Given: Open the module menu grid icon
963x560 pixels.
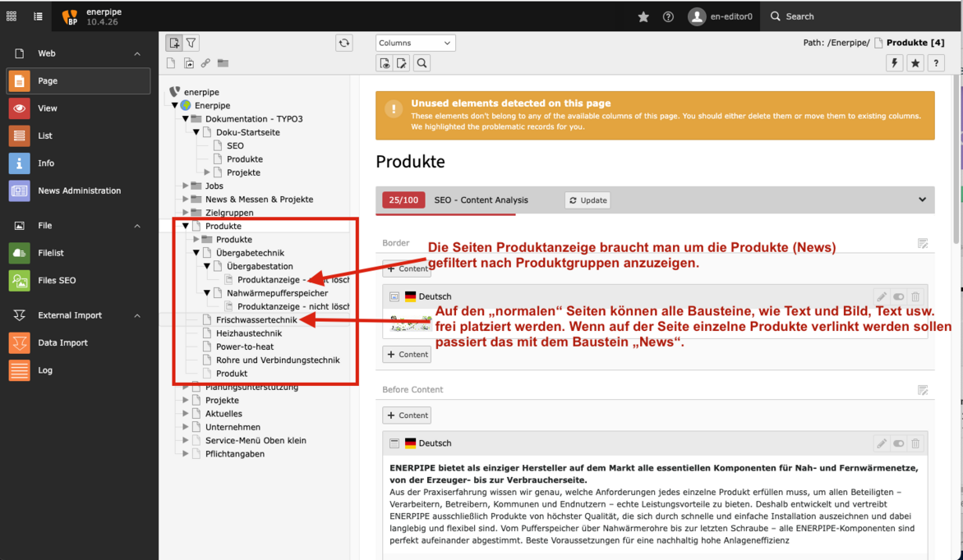Looking at the screenshot, I should 12,16.
